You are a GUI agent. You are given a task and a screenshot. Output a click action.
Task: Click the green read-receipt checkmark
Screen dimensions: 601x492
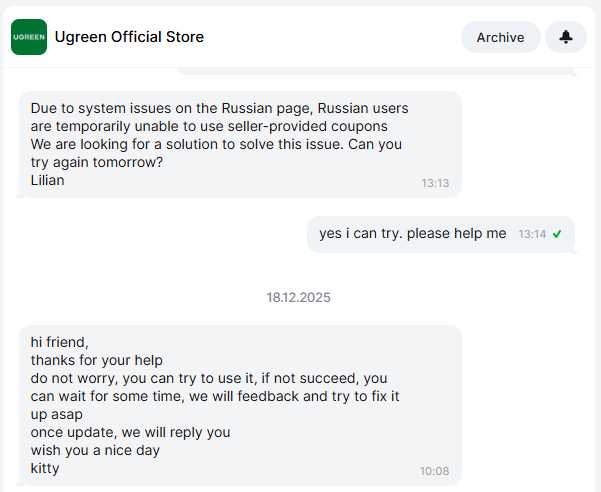coord(557,234)
